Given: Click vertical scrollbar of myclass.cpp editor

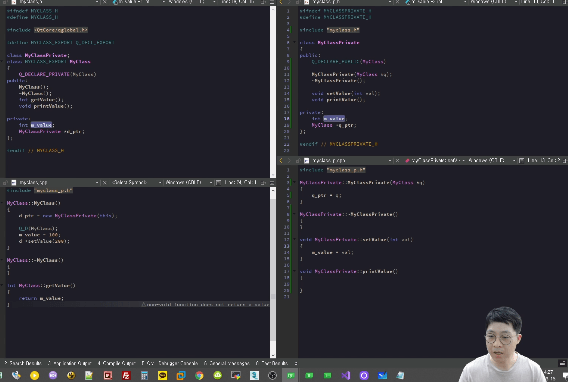Looking at the screenshot, I should coord(273,272).
